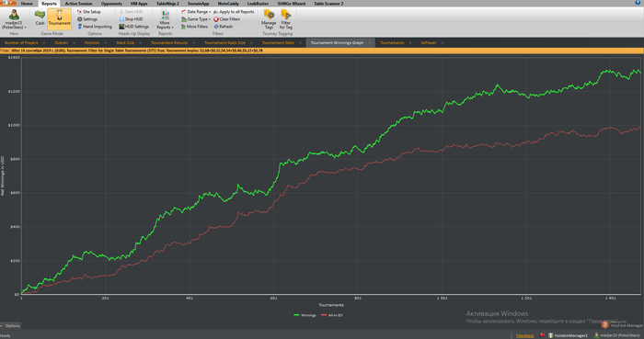Open More Filters
644x339 pixels.
(195, 27)
